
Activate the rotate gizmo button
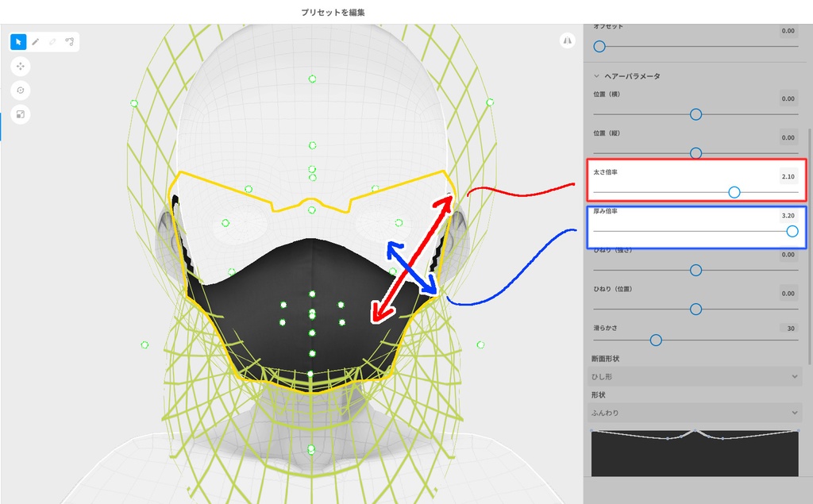21,90
